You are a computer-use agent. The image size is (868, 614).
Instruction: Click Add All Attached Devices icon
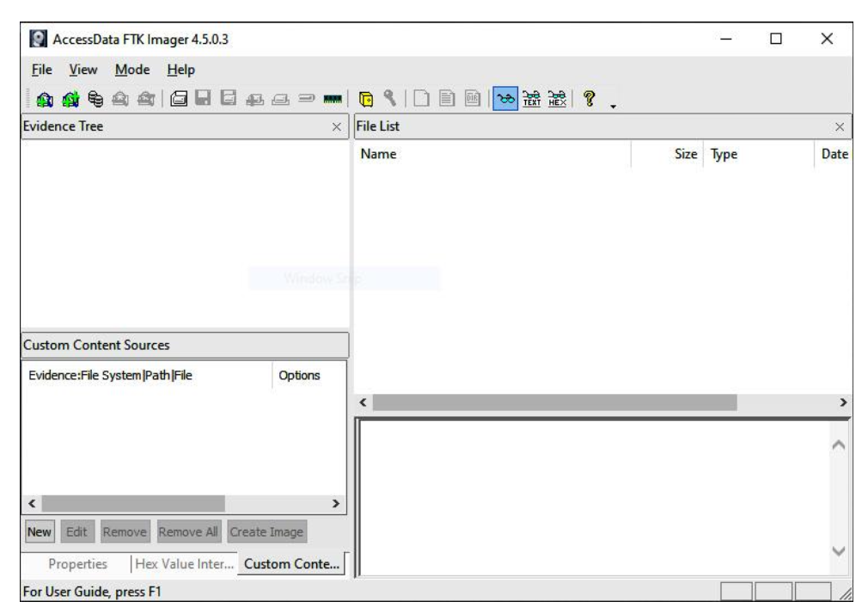(70, 99)
